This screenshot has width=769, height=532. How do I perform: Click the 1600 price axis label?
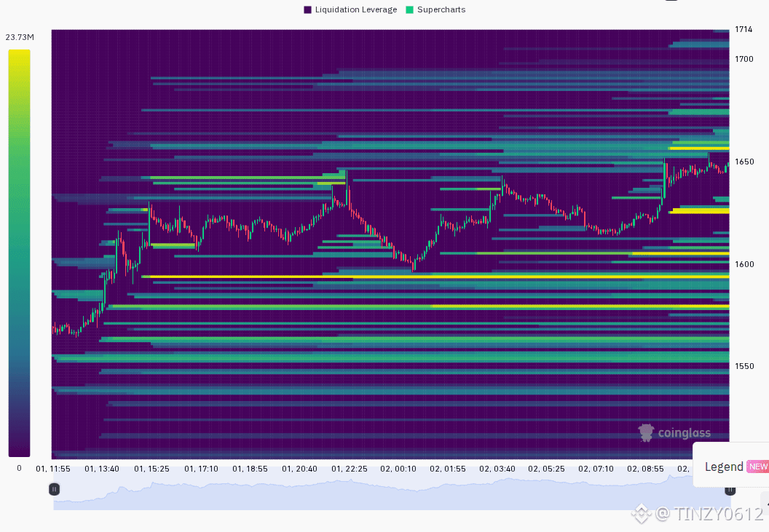click(x=744, y=264)
